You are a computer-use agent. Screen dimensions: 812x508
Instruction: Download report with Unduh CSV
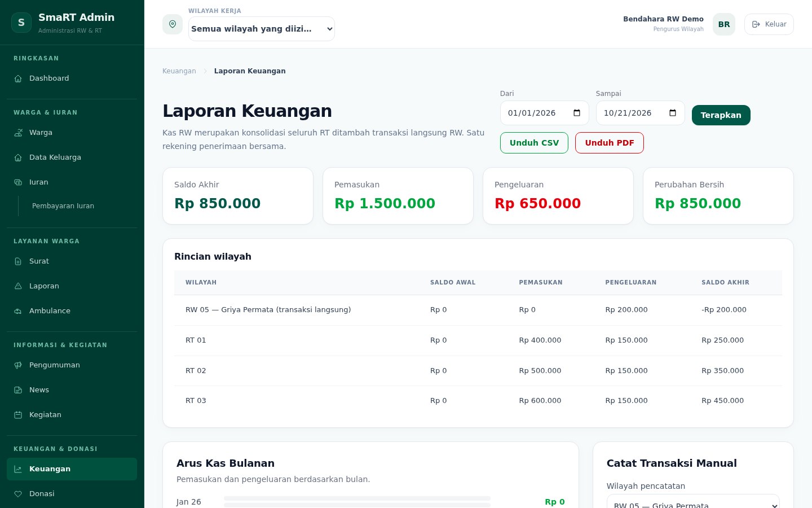[534, 143]
